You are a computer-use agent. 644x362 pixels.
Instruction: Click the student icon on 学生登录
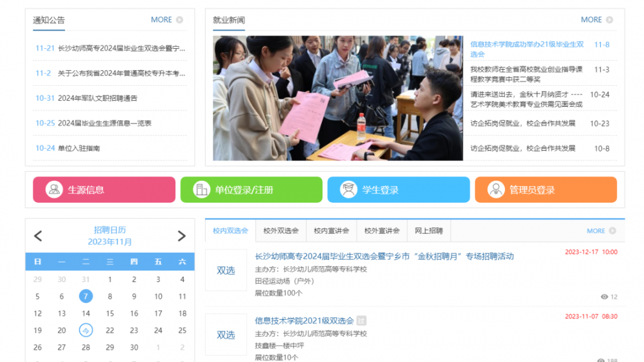click(348, 190)
